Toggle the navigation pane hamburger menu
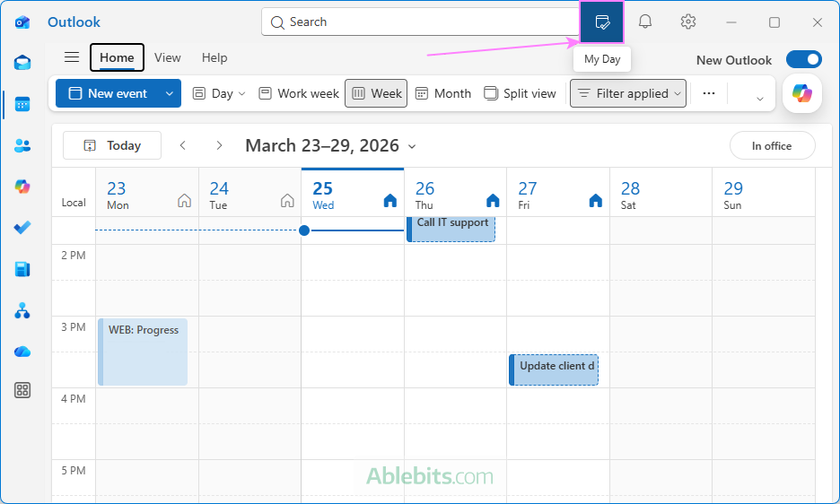Image resolution: width=840 pixels, height=504 pixels. (x=72, y=57)
